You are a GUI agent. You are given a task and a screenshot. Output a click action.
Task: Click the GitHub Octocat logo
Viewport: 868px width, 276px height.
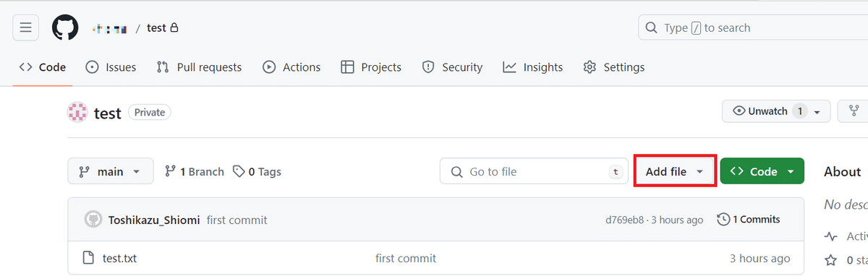(65, 28)
